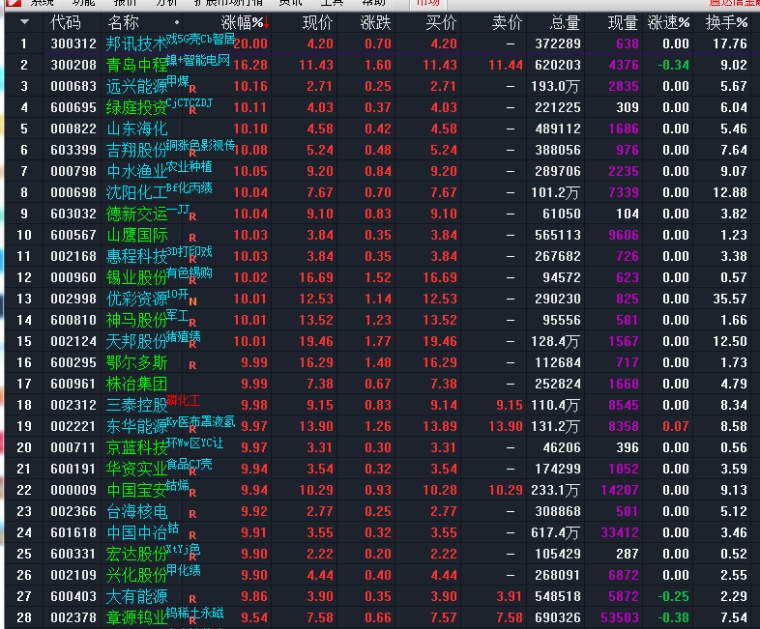Viewport: 760px width, 629px height.
Task: Select stock code 600403
Action: point(74,597)
